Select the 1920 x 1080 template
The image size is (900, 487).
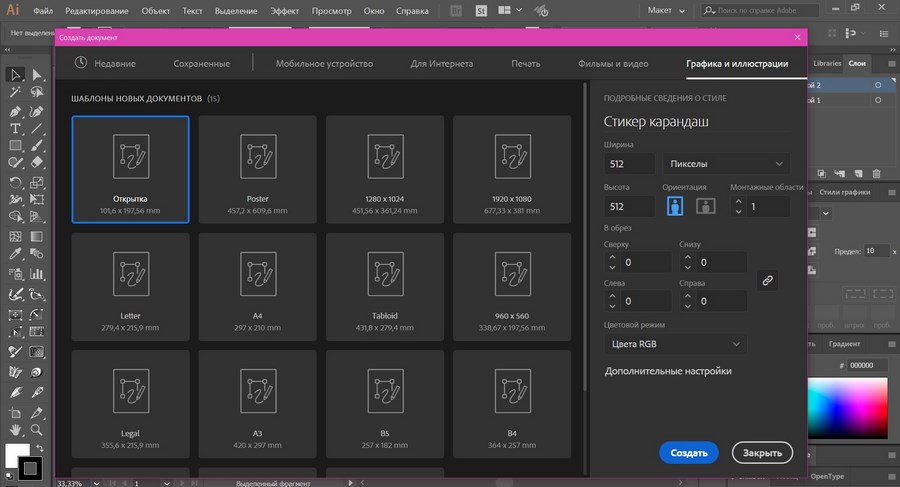pos(512,169)
